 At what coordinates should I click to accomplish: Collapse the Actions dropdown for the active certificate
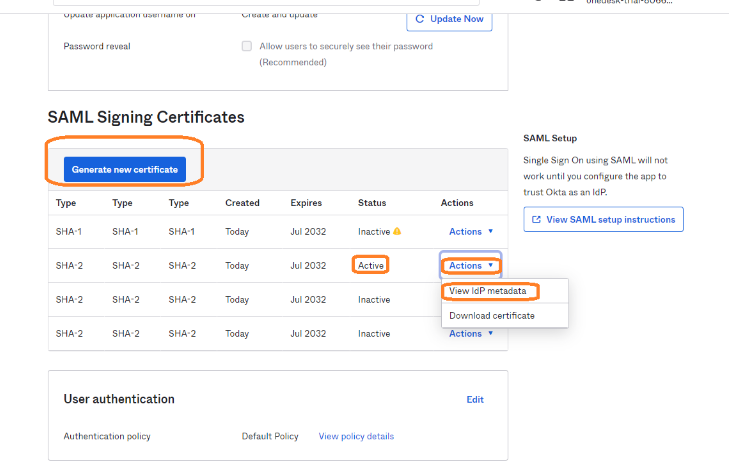(470, 266)
